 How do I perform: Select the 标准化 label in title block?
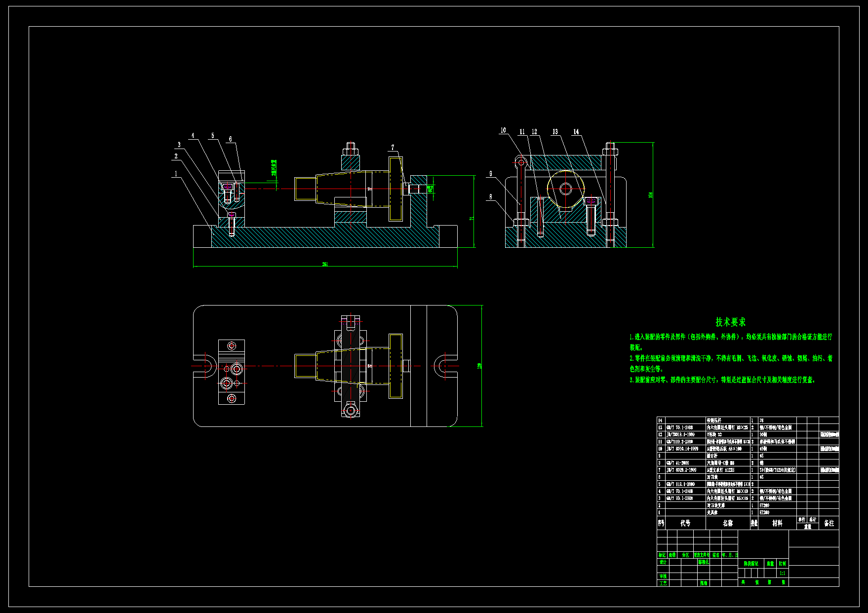[704, 562]
